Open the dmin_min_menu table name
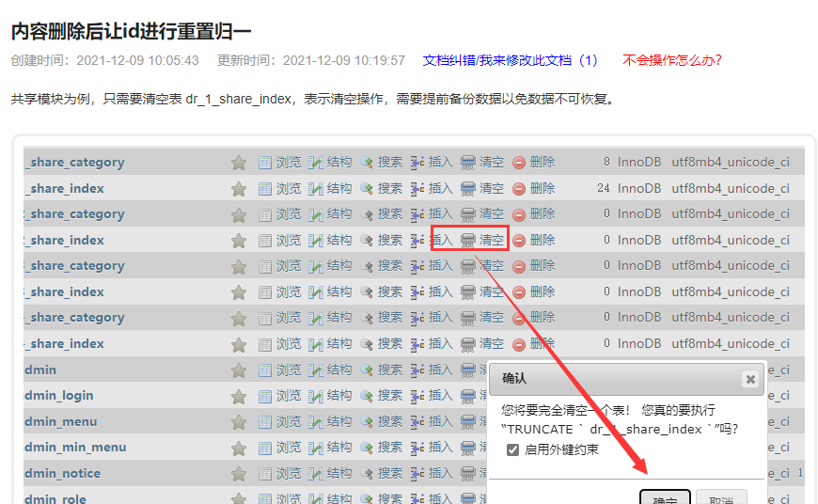Screen dimensions: 818x504 coord(75,448)
